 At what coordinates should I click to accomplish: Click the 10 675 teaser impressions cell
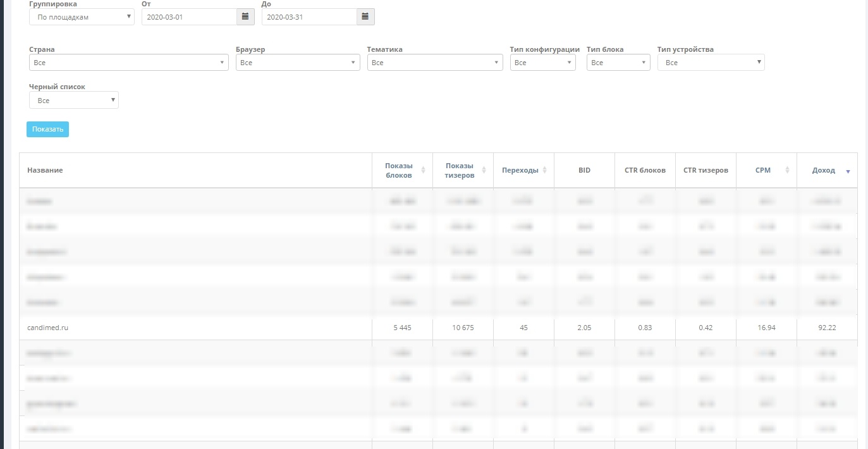click(463, 328)
